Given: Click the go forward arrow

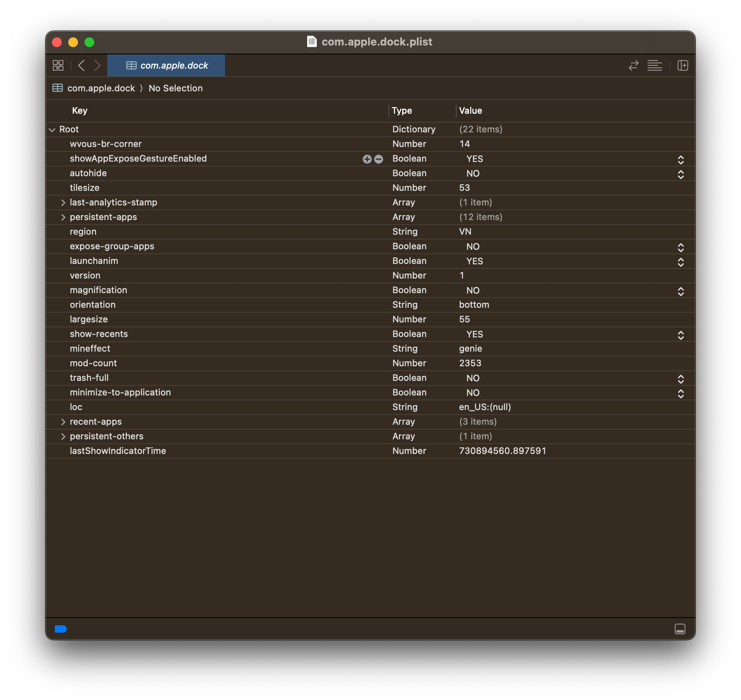Looking at the screenshot, I should [x=97, y=65].
